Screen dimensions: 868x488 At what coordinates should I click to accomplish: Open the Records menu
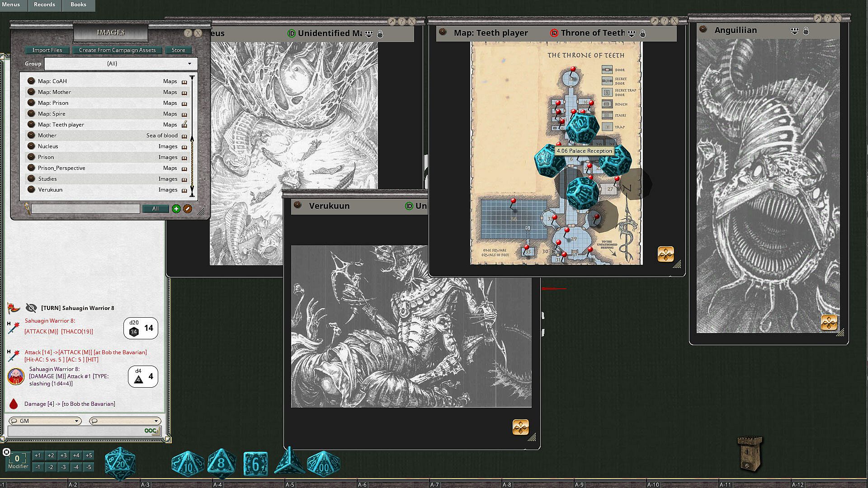[44, 5]
